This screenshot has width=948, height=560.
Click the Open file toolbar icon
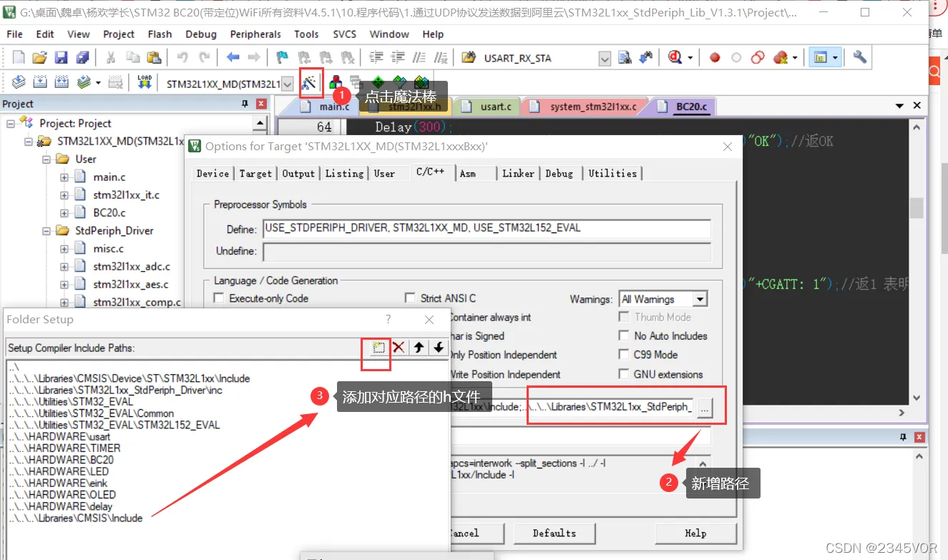point(39,58)
